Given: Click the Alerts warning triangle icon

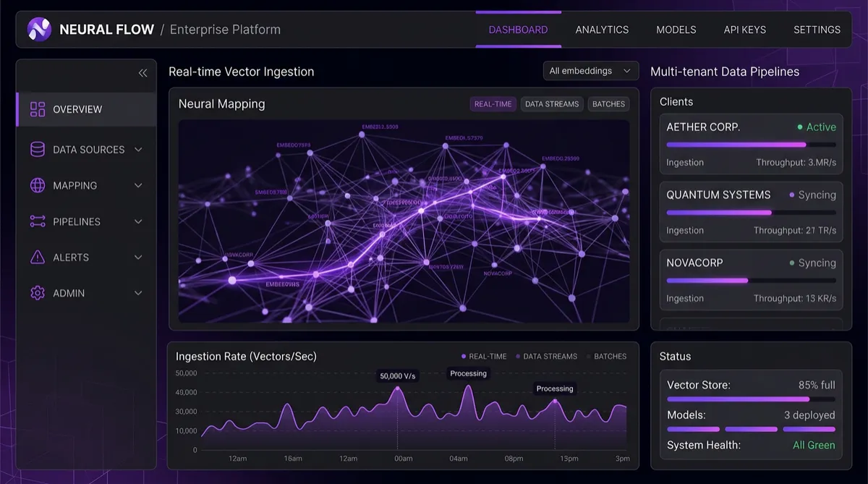Looking at the screenshot, I should 38,257.
